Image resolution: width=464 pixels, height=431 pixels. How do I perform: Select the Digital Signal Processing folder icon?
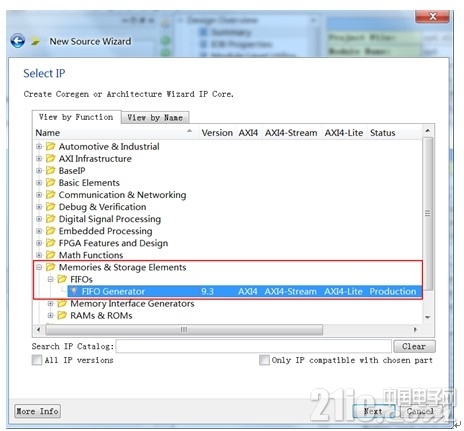(x=50, y=219)
